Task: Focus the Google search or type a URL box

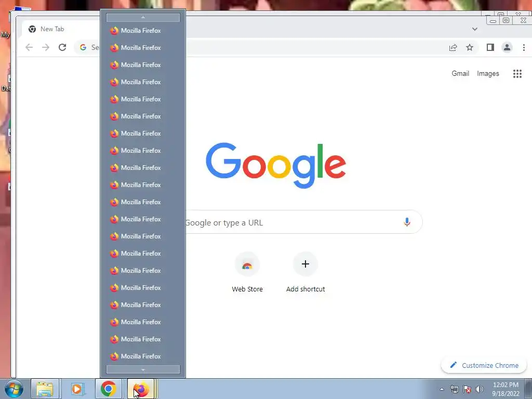Action: (303, 222)
